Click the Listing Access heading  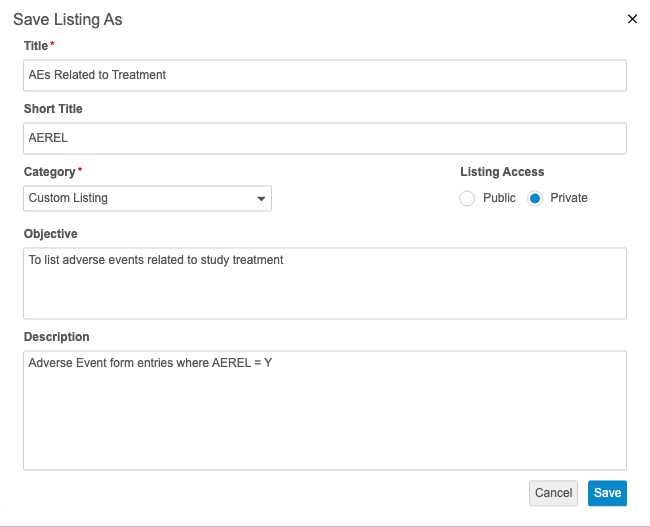(x=502, y=172)
